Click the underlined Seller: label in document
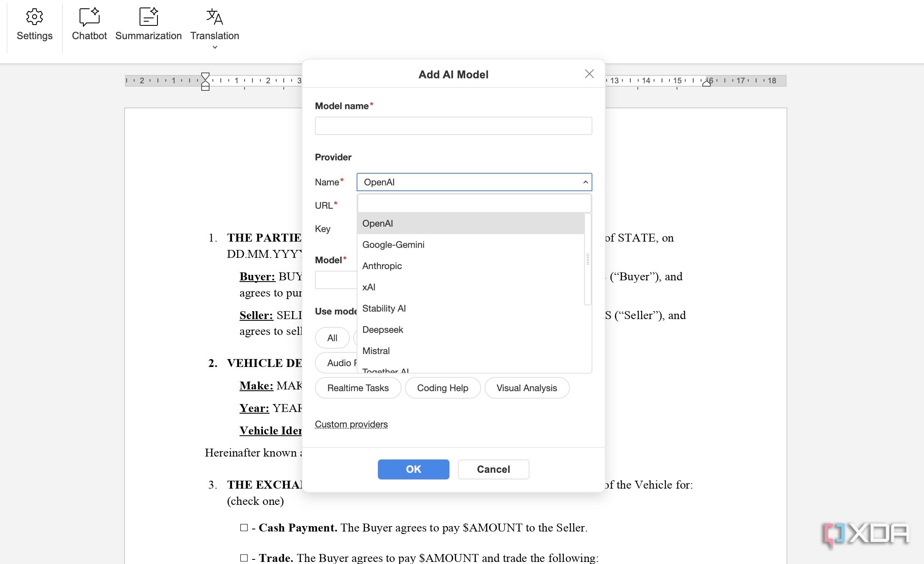 (256, 315)
